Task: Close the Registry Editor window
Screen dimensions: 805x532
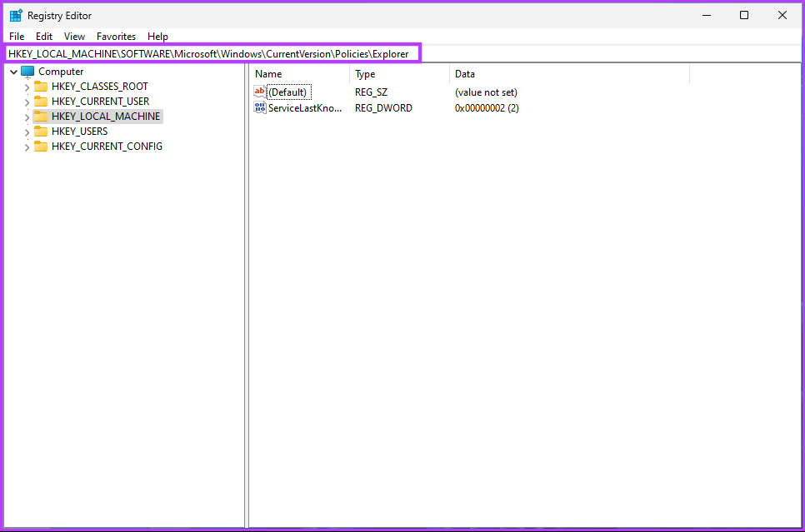Action: (782, 15)
